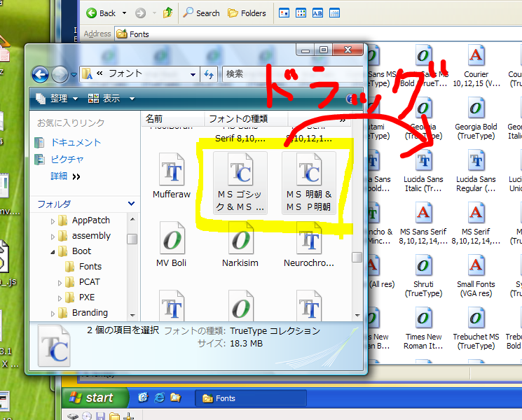Select MS Sans Serif 8,10,12,14 font

point(423,224)
